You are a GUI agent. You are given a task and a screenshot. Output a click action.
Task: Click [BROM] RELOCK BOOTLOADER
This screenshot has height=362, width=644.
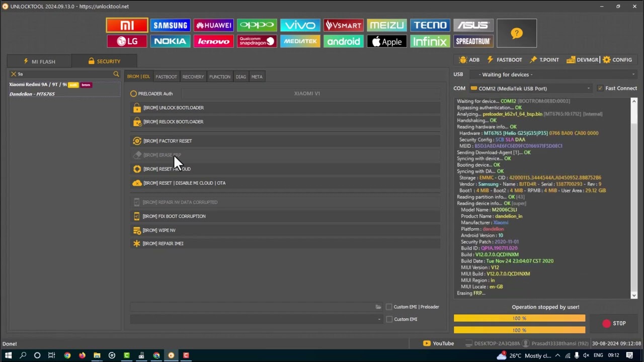[285, 122]
